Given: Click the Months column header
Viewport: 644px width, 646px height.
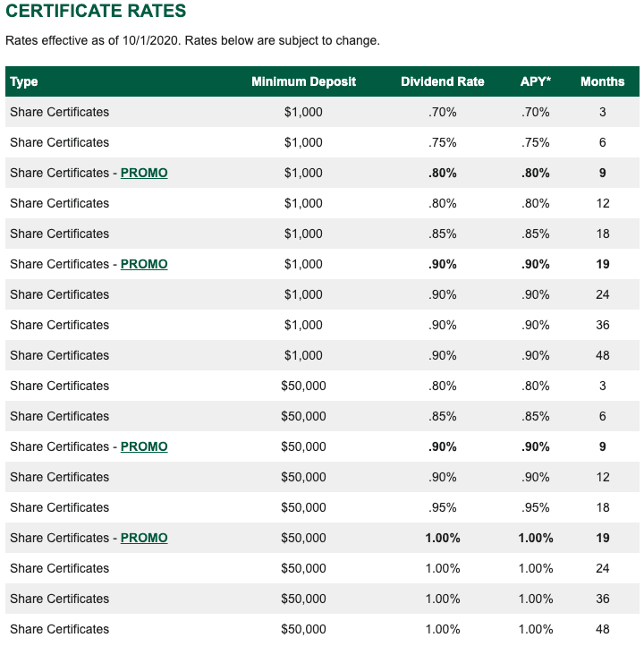Looking at the screenshot, I should tap(603, 81).
